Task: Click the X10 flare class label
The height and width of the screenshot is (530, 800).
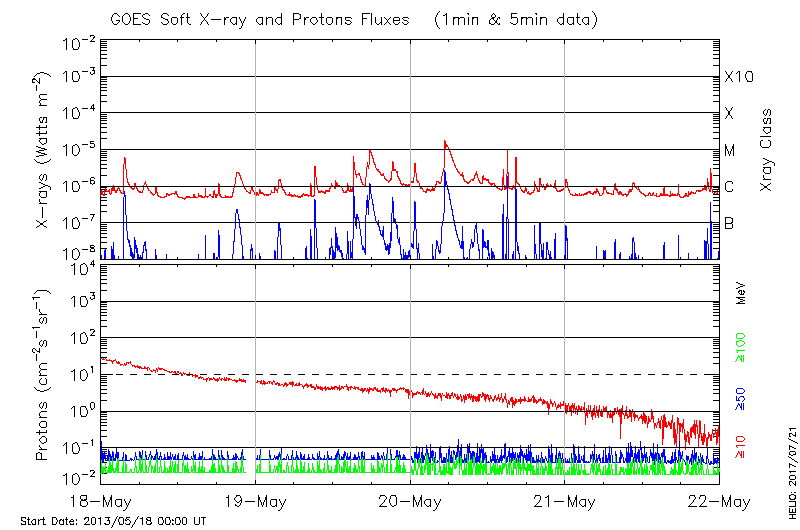Action: point(737,77)
